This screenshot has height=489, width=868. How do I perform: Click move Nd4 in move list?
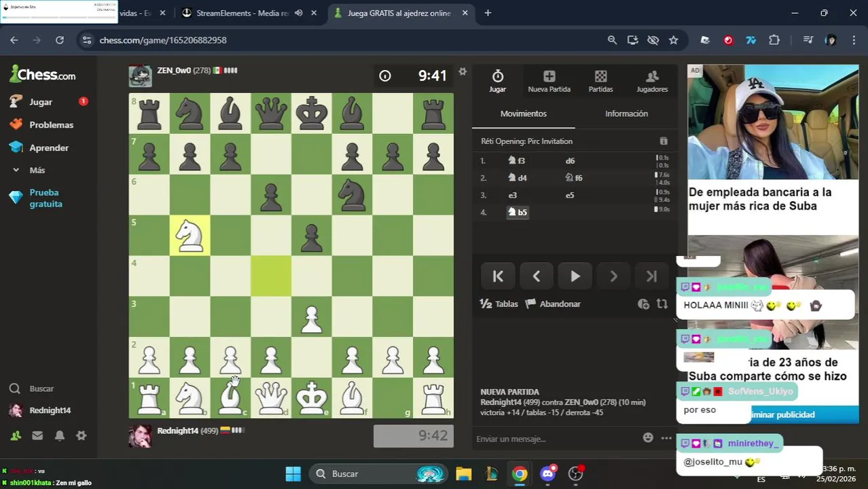tap(518, 178)
